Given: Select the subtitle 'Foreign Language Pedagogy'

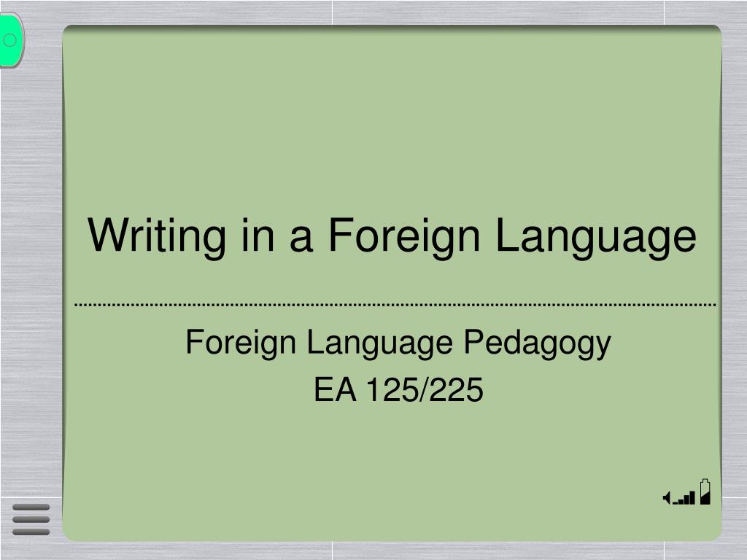Looking at the screenshot, I should click(x=398, y=343).
